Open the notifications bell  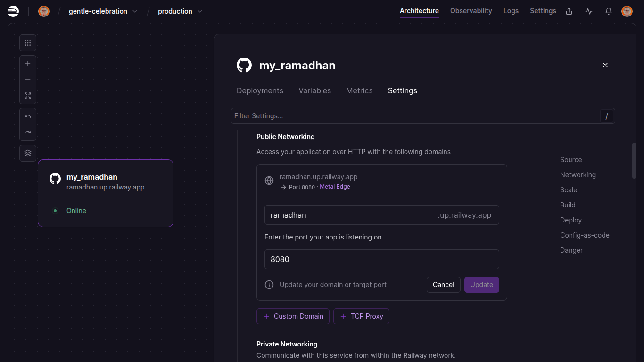coord(609,11)
